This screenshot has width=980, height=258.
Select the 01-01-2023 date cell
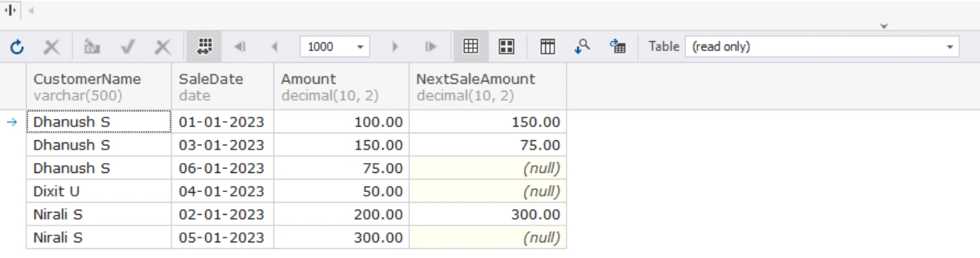click(222, 122)
